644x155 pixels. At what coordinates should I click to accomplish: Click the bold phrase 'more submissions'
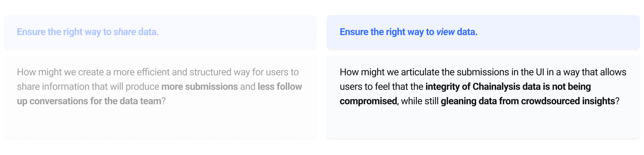199,87
